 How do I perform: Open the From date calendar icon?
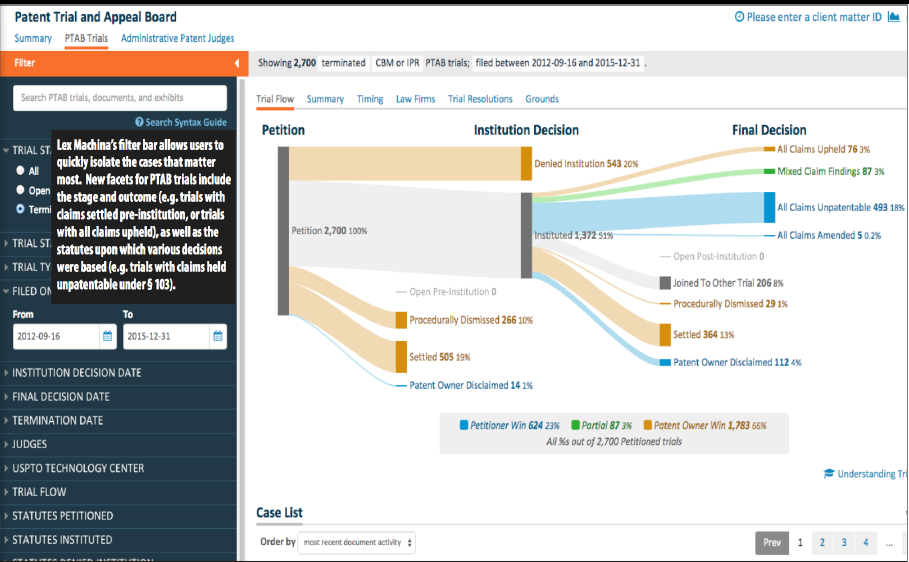coord(107,336)
